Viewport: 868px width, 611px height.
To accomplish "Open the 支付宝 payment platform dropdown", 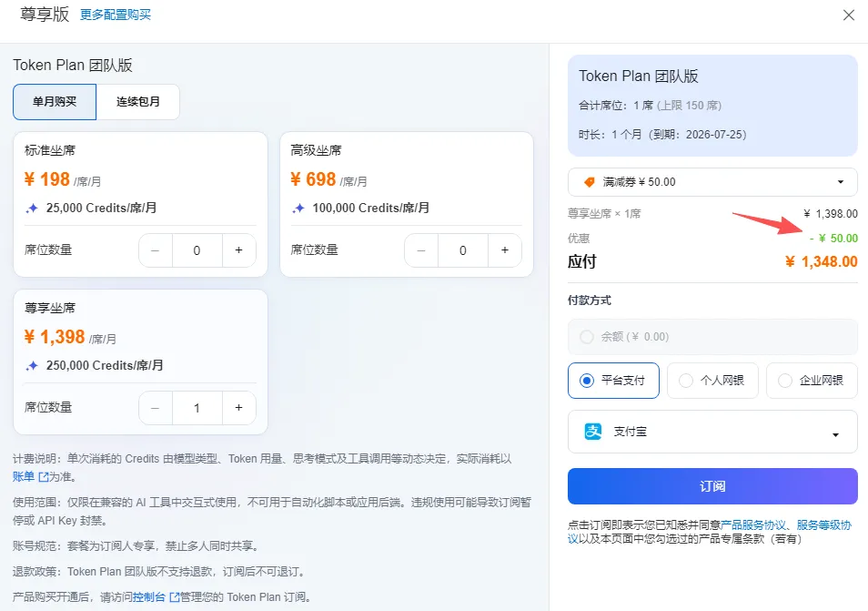I will point(712,432).
